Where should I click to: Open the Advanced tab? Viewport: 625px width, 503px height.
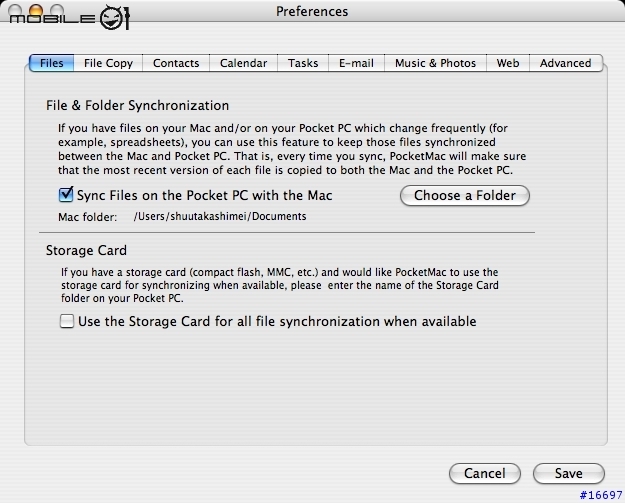[566, 63]
